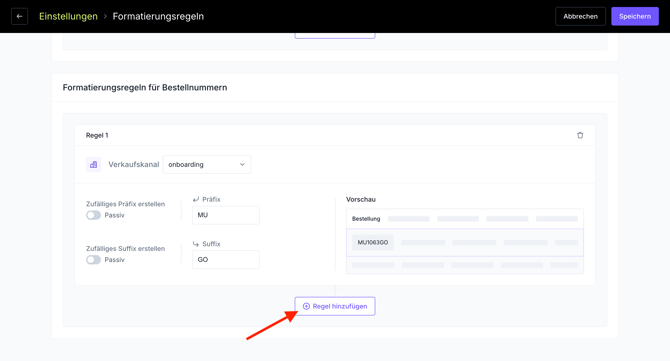Viewport: 670px width, 361px height.
Task: Click the Abbrechen button
Action: 580,16
